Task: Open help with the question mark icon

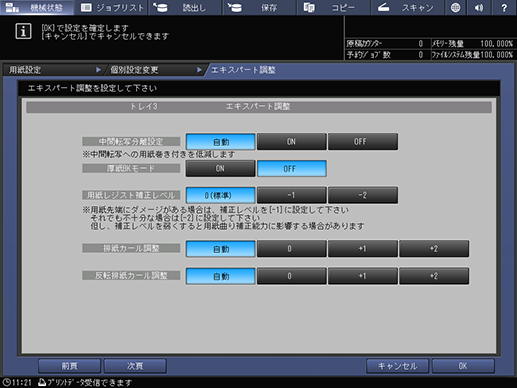Action: point(504,7)
